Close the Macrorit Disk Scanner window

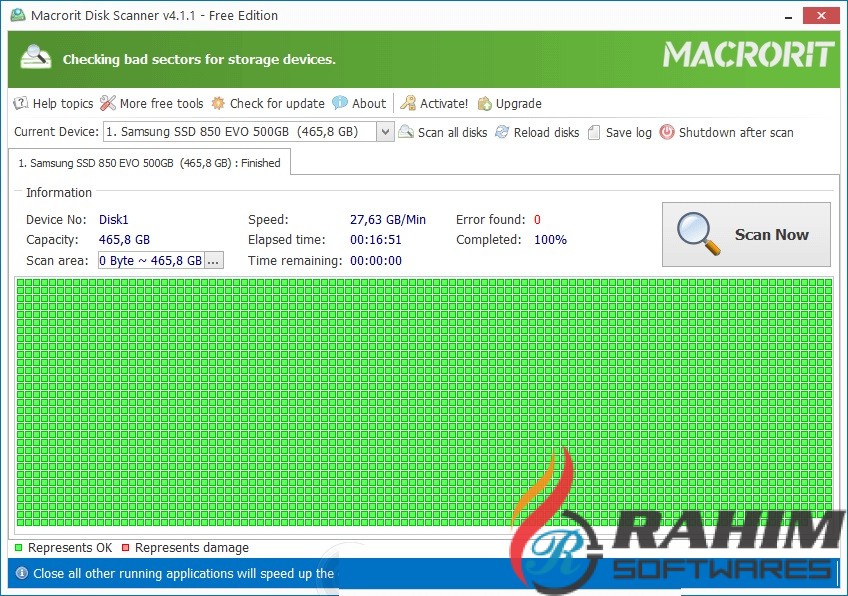(x=821, y=16)
